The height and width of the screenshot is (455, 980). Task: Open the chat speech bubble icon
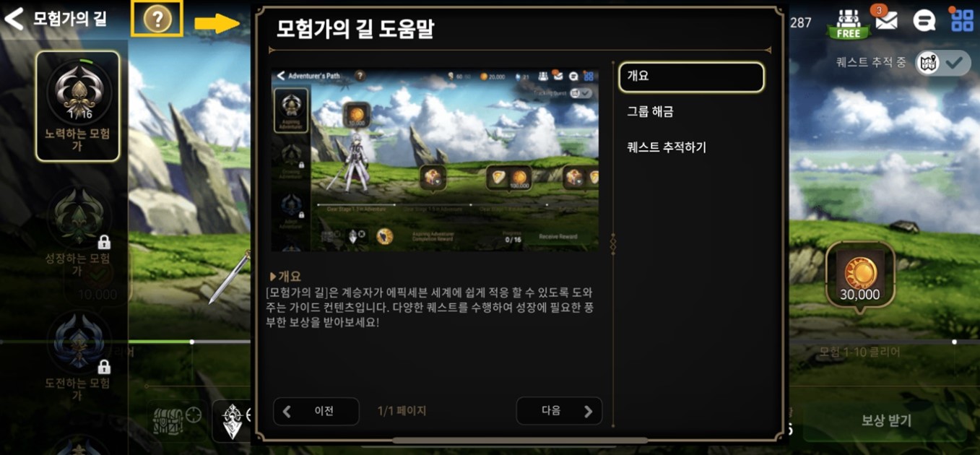[x=924, y=20]
